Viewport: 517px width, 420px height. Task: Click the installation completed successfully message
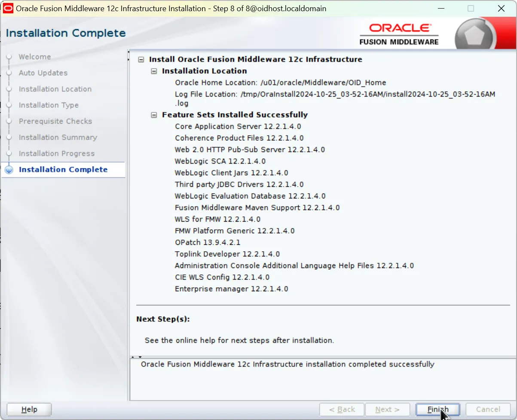pos(288,365)
